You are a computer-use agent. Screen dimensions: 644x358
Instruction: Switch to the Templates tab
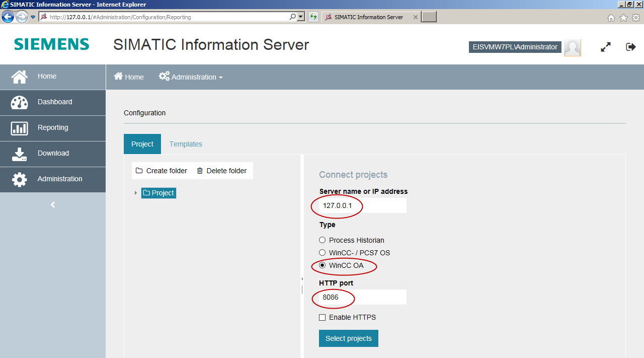[186, 144]
